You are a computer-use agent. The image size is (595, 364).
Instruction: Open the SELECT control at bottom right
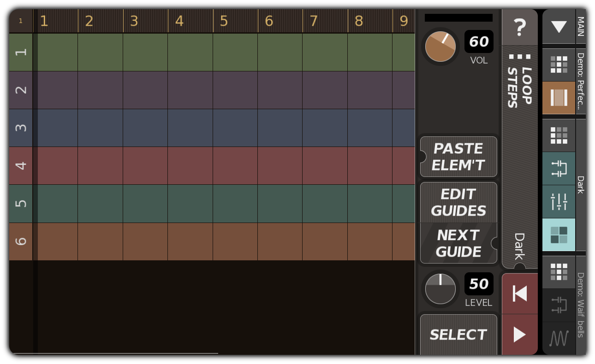coord(458,335)
